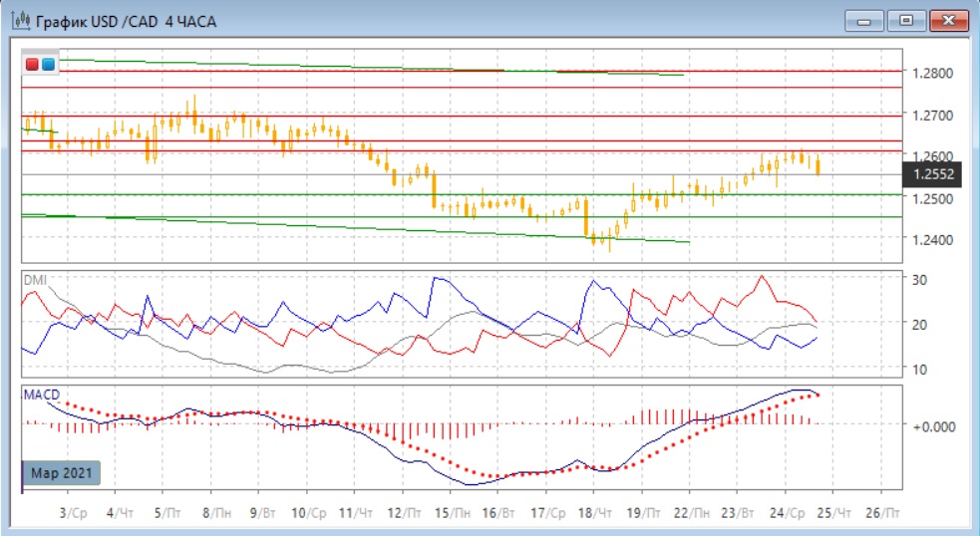The height and width of the screenshot is (536, 980).
Task: Select date 11/Чт on the time axis
Action: (356, 513)
